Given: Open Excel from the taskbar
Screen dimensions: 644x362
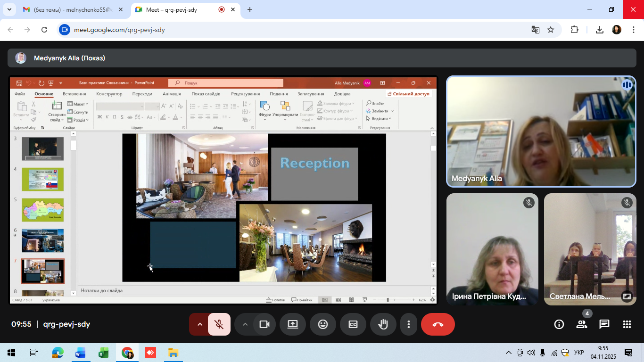Looking at the screenshot, I should 103,353.
